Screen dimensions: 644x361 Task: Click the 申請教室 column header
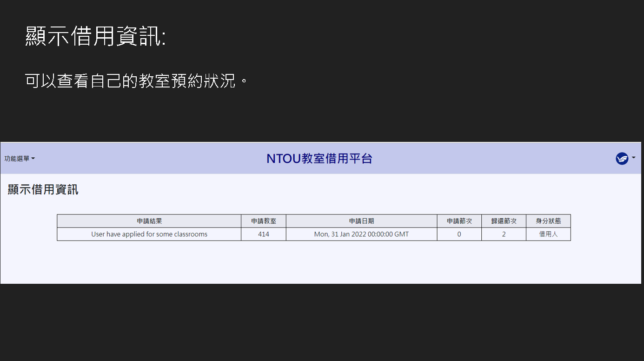[x=264, y=221]
